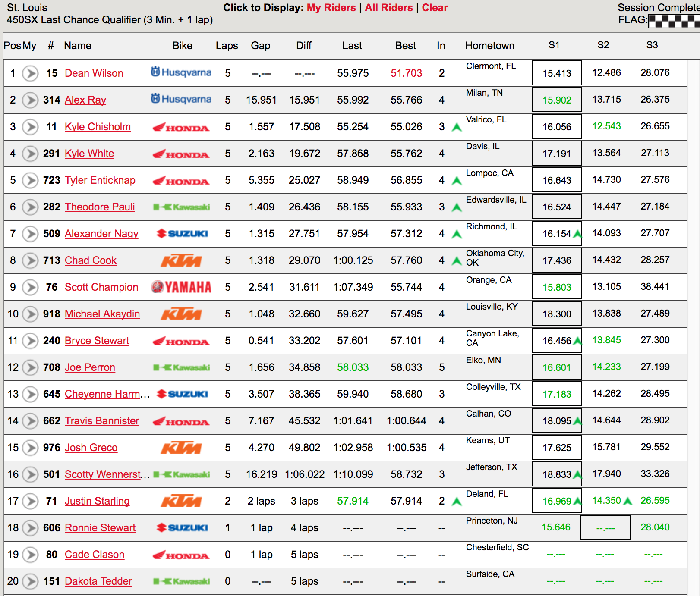
Task: Select green S2 time 12.543
Action: pyautogui.click(x=606, y=126)
